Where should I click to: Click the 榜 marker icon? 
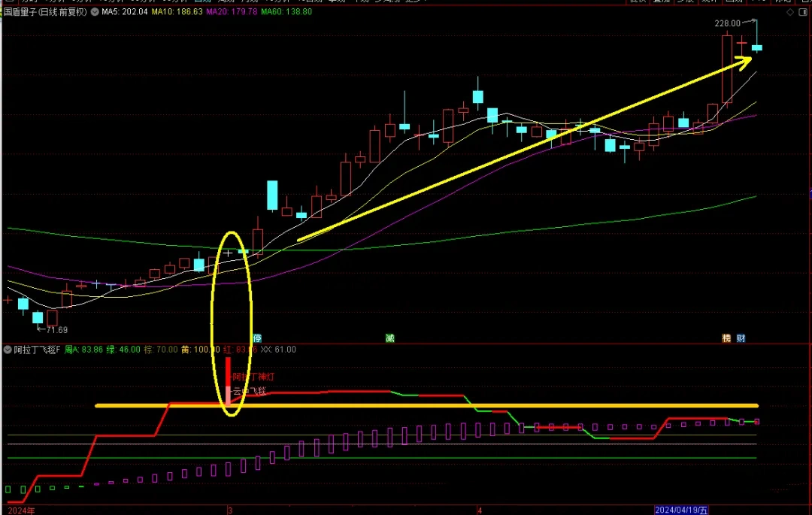coord(726,338)
